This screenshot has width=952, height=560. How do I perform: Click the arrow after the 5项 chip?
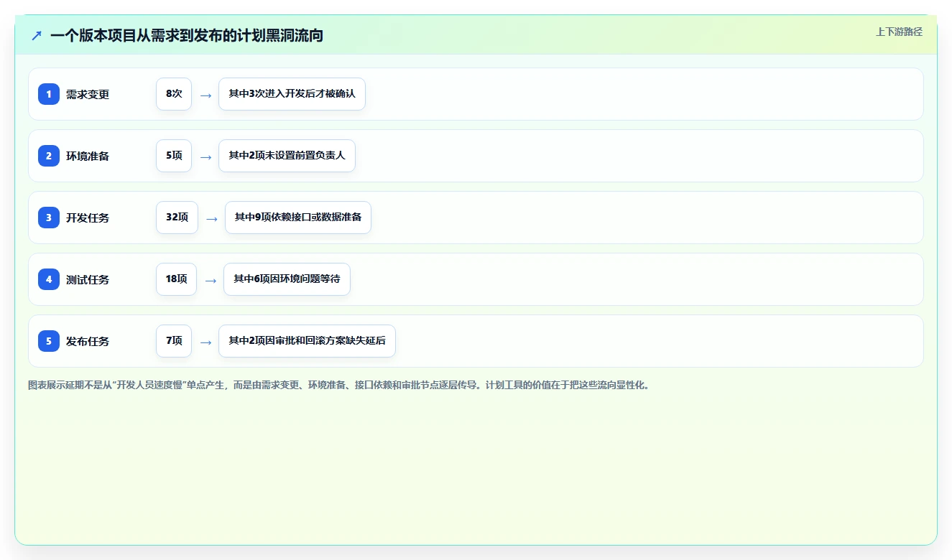(x=205, y=157)
